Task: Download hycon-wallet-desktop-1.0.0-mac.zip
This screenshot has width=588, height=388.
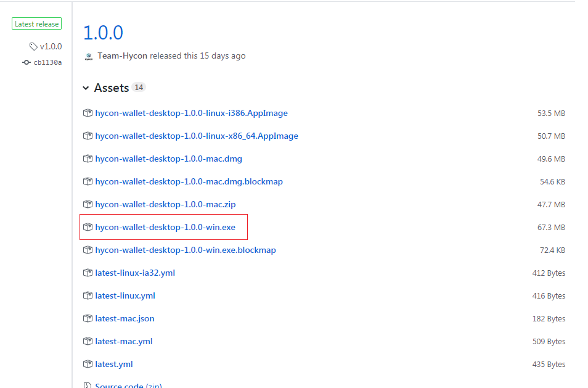Action: point(165,205)
